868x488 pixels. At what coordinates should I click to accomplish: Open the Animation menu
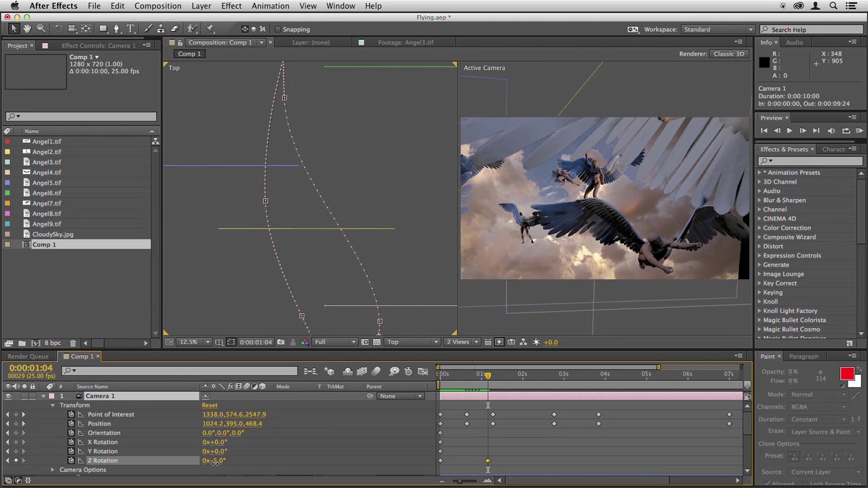pyautogui.click(x=270, y=6)
